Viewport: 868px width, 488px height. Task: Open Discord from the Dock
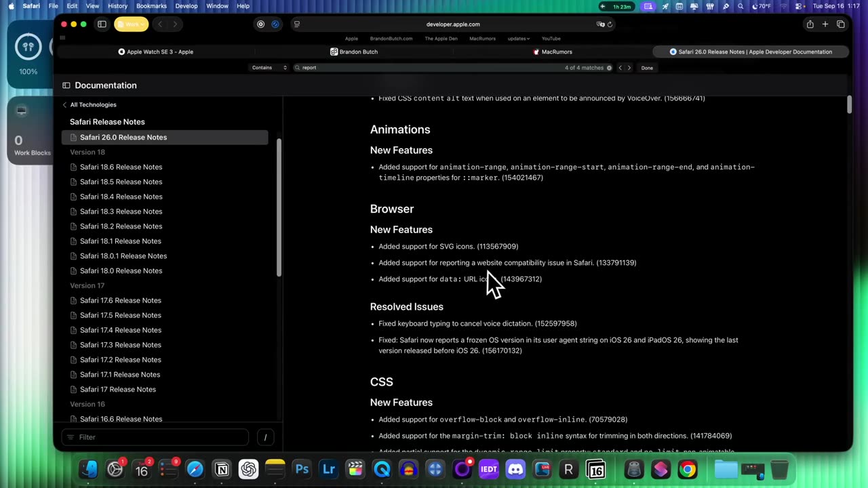click(x=515, y=469)
